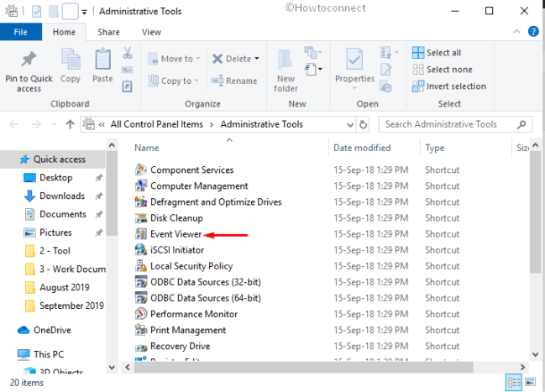Open the Customize Quick Access Toolbar dropdown
Screen dimensions: 545x392
pos(84,12)
